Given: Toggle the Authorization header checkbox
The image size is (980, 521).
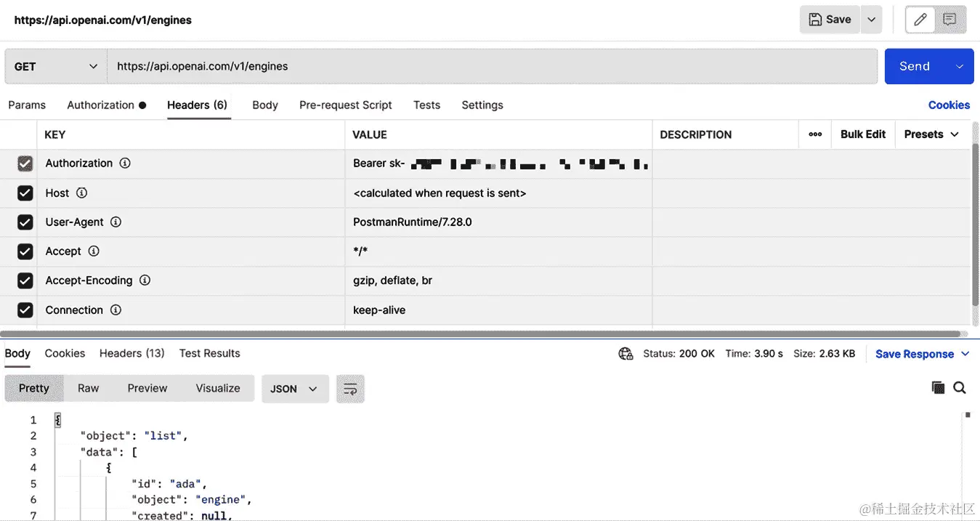Looking at the screenshot, I should (x=25, y=163).
